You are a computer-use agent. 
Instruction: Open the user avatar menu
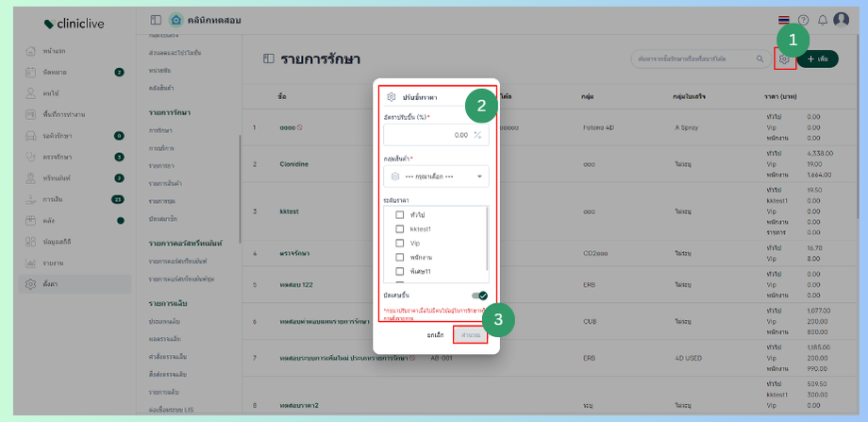tap(841, 20)
